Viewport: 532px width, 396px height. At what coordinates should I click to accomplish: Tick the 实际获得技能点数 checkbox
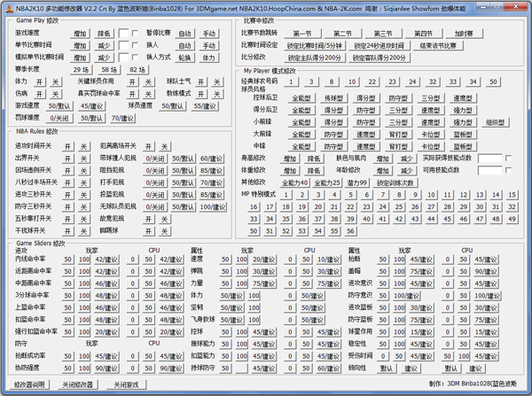click(508, 159)
